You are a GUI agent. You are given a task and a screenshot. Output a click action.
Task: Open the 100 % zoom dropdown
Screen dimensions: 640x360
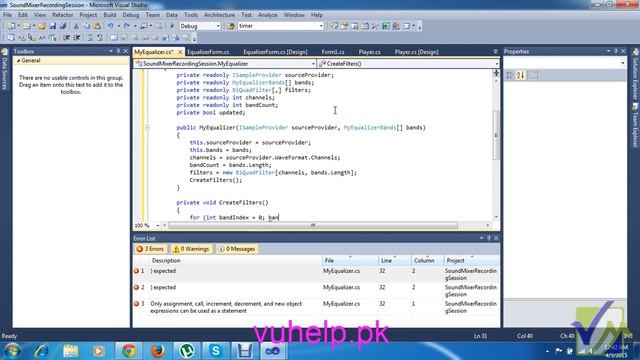(x=158, y=225)
